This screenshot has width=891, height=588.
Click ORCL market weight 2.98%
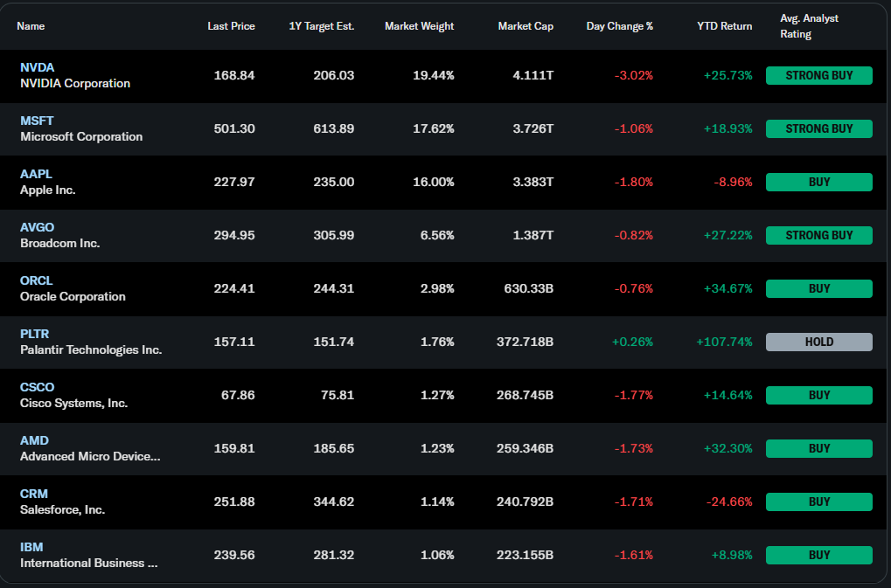pos(437,289)
